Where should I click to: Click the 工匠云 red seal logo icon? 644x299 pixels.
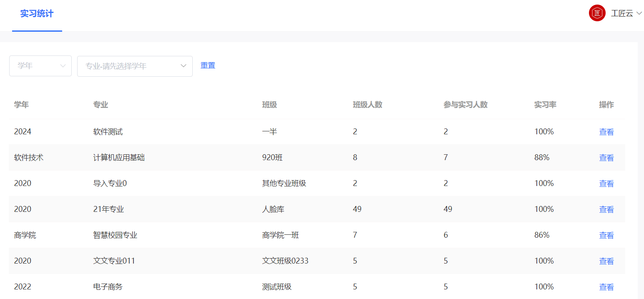pos(596,13)
